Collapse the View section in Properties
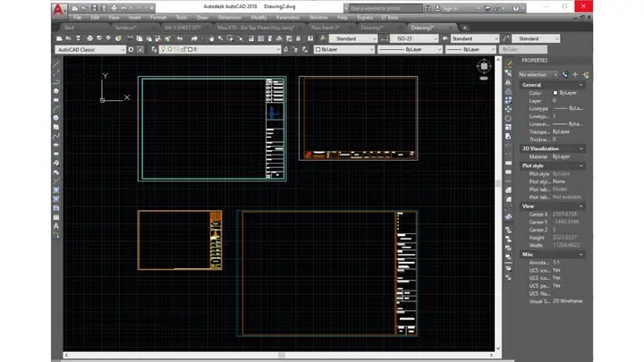This screenshot has width=644, height=362. (580, 206)
